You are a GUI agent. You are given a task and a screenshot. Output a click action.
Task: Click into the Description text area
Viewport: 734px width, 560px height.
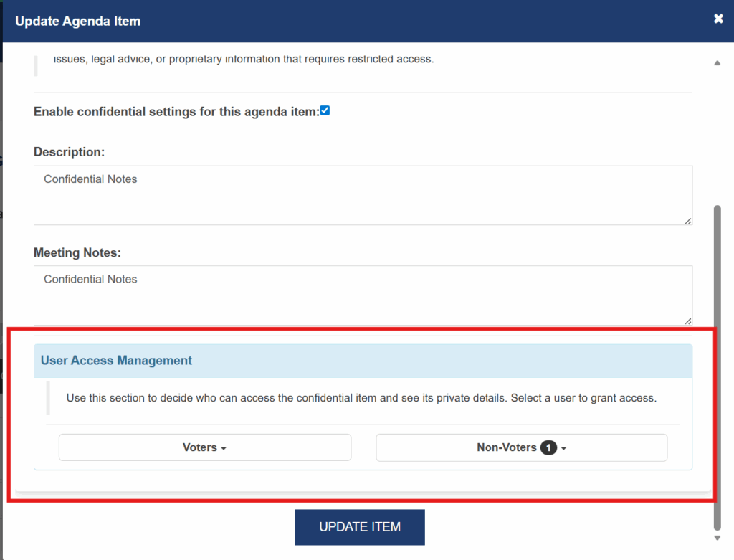click(363, 195)
